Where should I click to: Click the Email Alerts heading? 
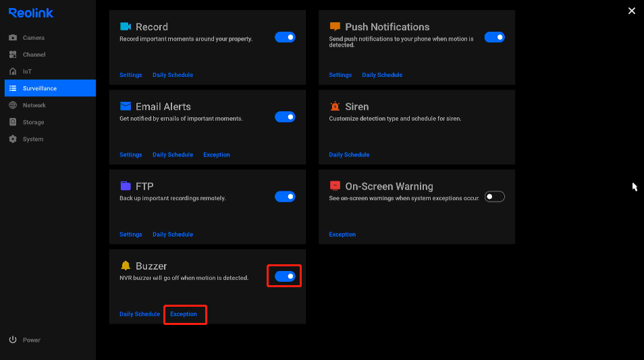click(x=163, y=107)
